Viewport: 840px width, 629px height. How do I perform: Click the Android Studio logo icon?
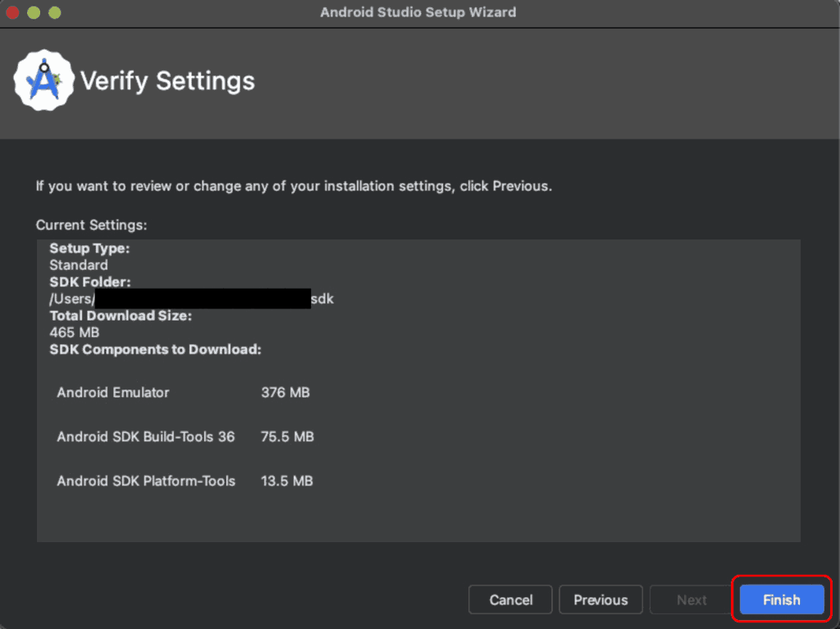[x=44, y=80]
